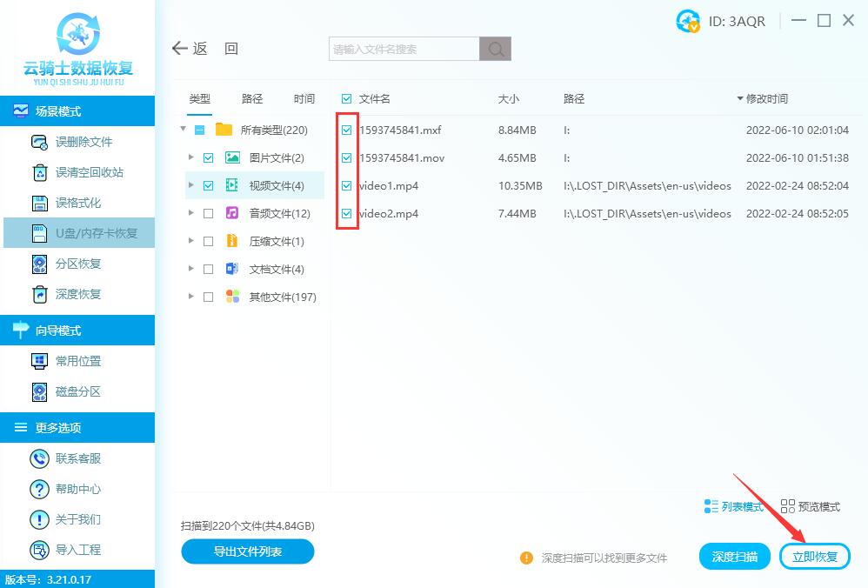Switch to 预览模式 preview view

click(x=811, y=506)
